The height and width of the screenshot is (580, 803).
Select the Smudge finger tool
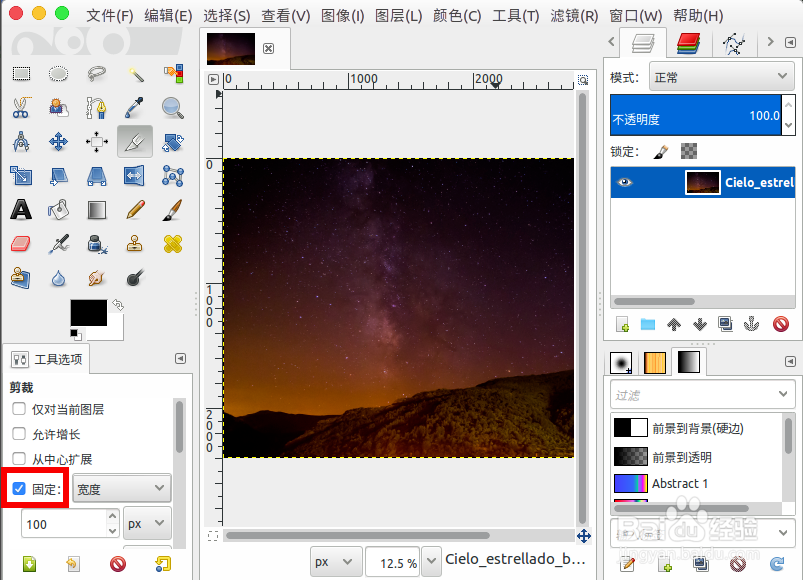[96, 278]
